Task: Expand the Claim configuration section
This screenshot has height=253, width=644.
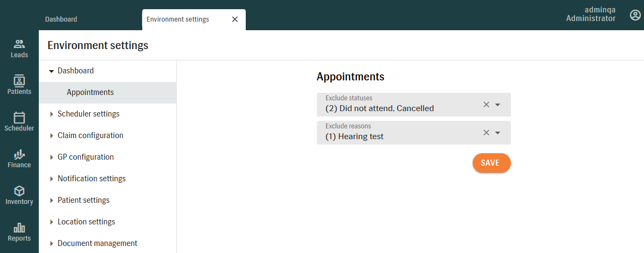Action: click(x=52, y=135)
